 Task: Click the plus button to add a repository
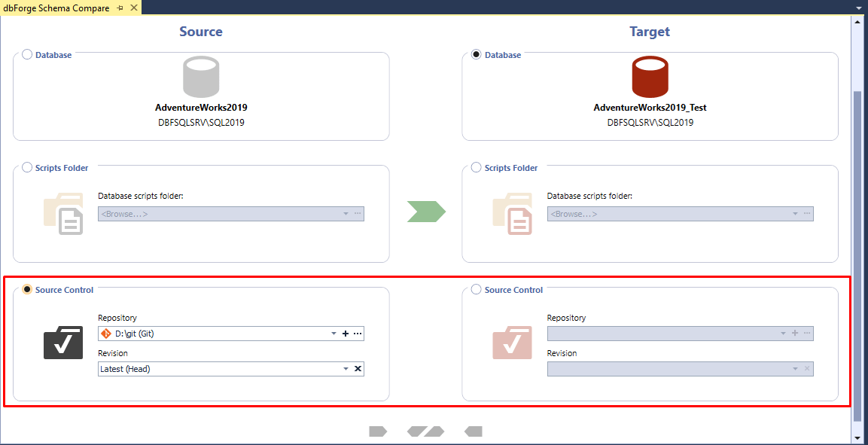point(345,333)
